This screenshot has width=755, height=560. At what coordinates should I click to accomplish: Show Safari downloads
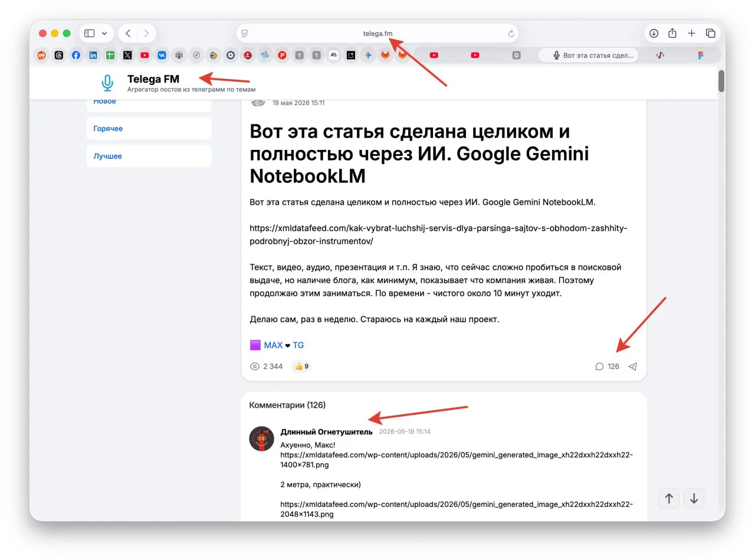654,33
